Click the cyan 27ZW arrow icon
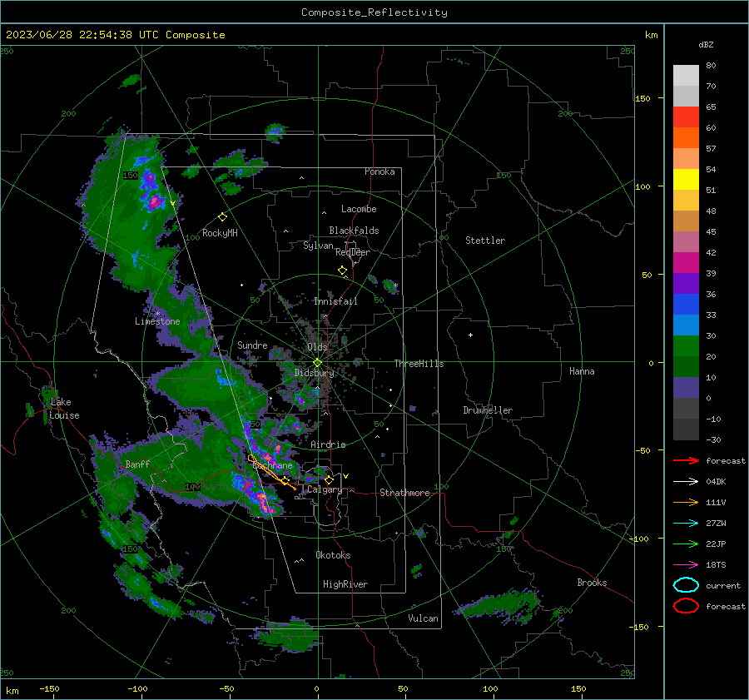This screenshot has height=700, width=749. [686, 524]
